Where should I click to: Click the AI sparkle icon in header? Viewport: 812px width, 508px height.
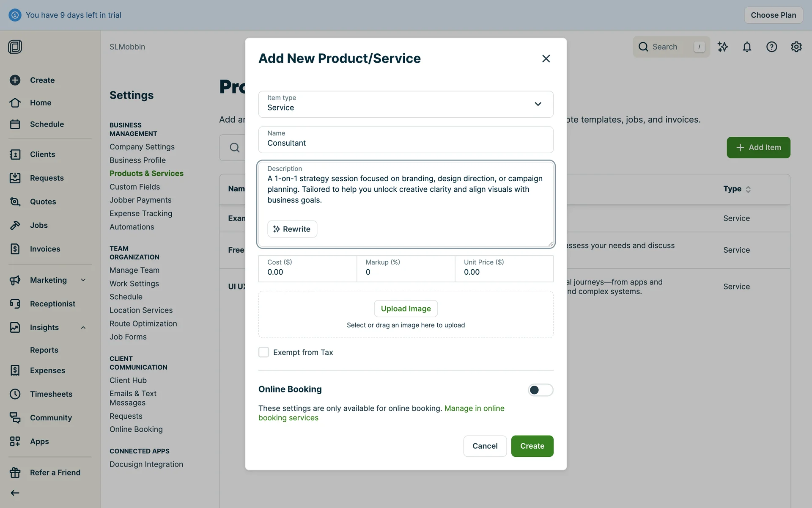[x=722, y=47]
